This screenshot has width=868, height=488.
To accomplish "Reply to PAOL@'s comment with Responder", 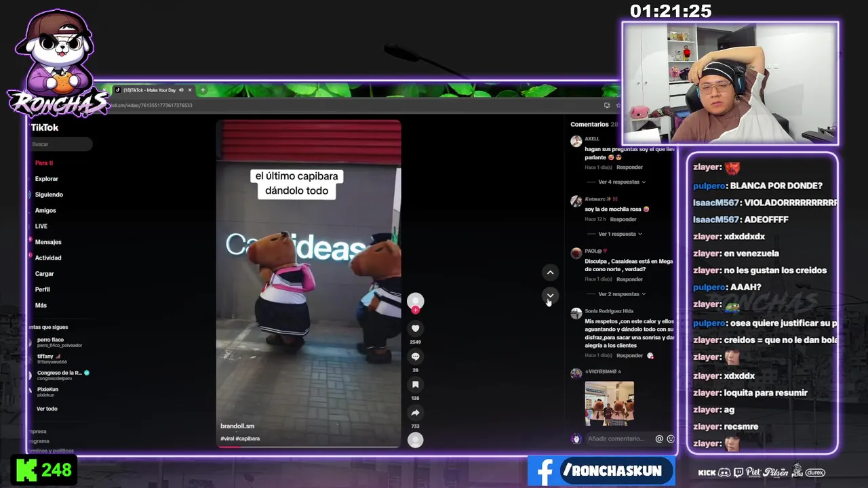I will tap(630, 279).
